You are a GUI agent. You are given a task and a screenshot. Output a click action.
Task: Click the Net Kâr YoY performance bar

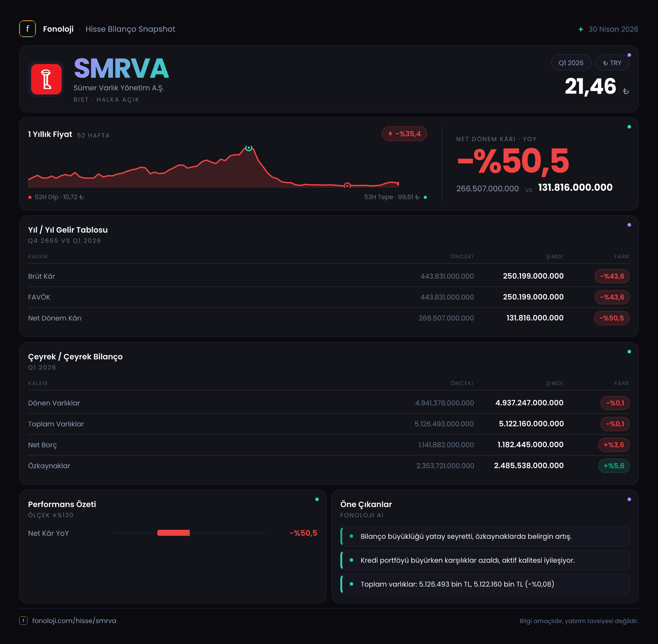173,533
